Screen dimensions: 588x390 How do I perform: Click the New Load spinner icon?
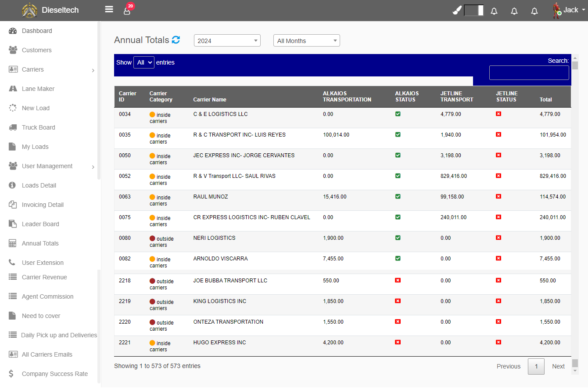(x=13, y=108)
